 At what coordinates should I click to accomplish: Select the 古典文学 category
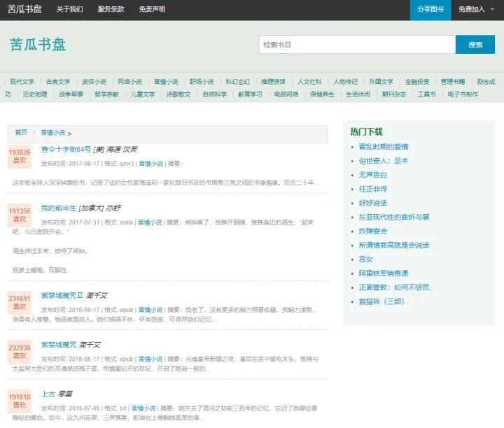58,82
